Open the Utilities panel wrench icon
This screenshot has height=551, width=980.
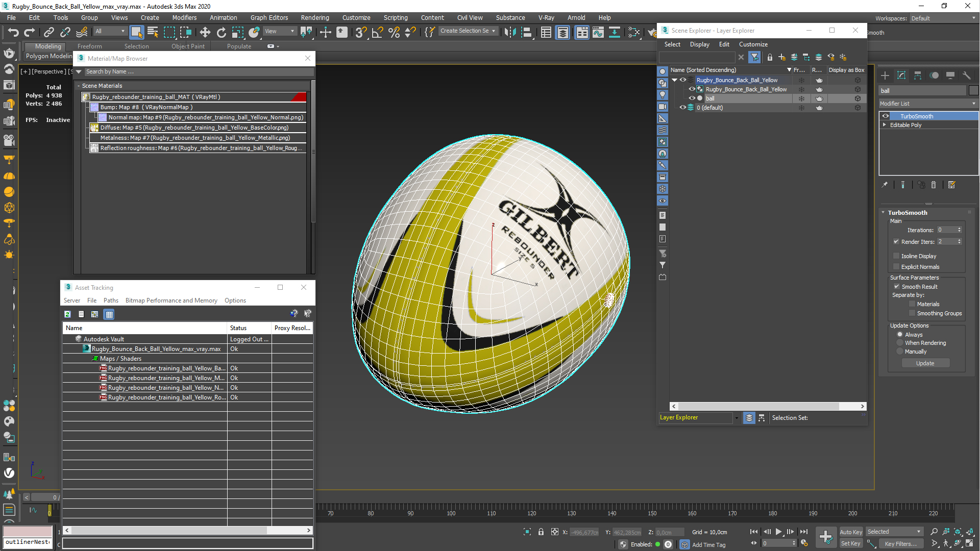(x=967, y=76)
